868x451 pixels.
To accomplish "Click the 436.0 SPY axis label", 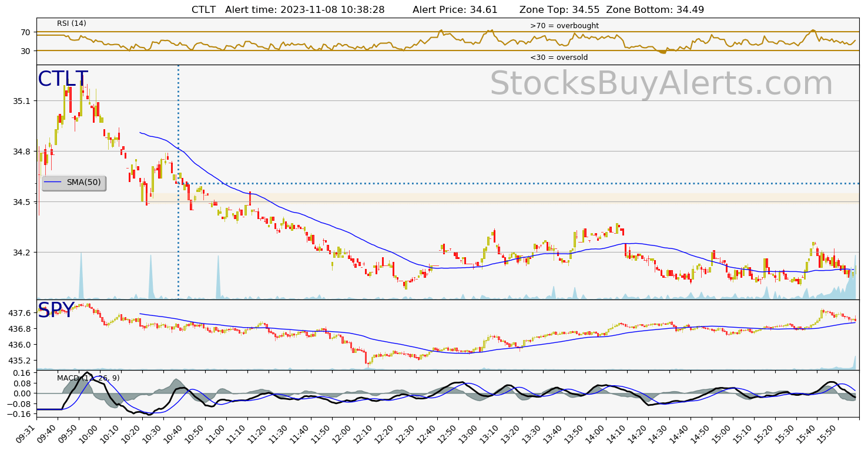I will pyautogui.click(x=18, y=345).
